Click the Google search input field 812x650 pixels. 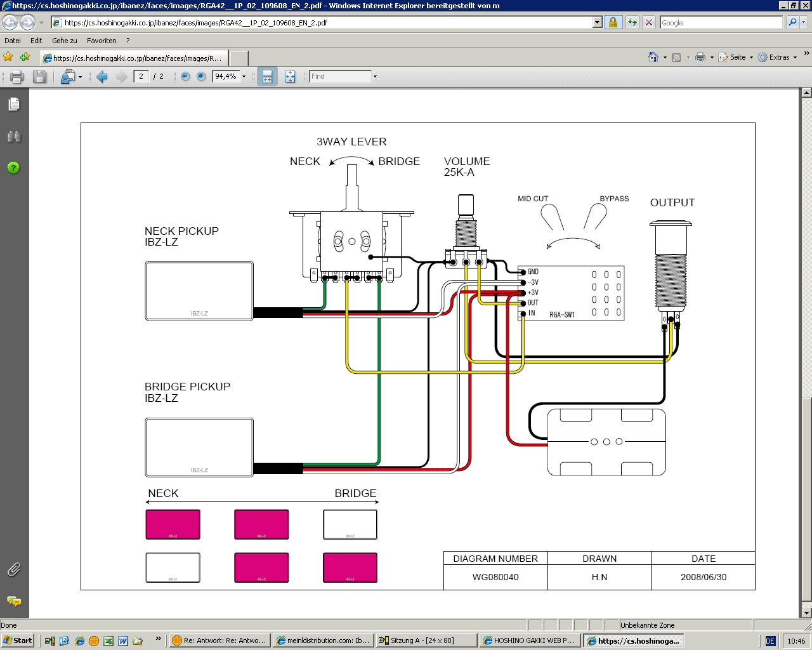721,23
